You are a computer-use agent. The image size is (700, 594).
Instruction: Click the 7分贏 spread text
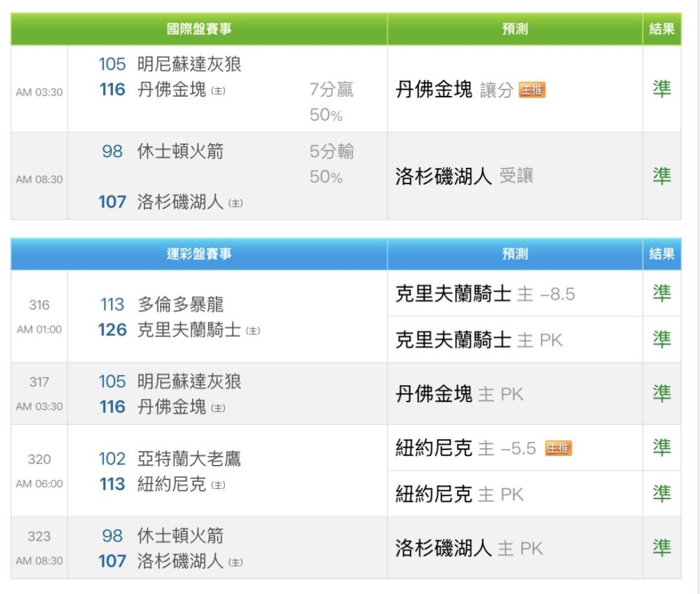click(331, 89)
